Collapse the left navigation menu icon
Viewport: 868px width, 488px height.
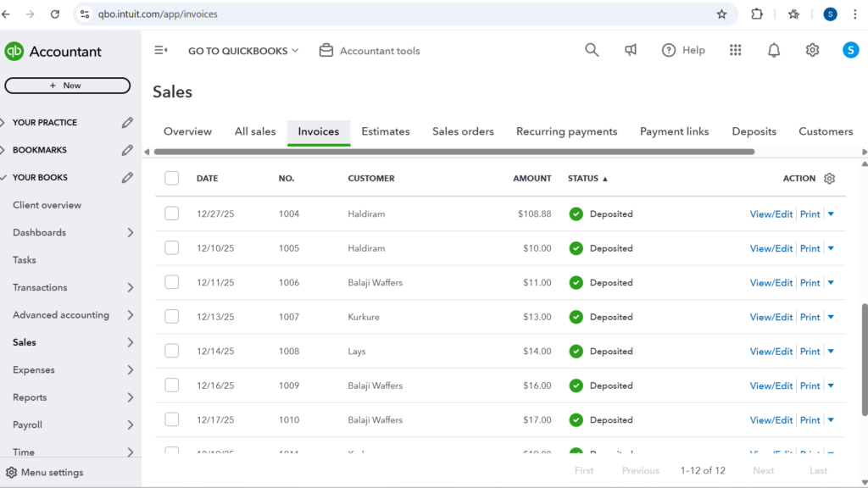point(160,50)
